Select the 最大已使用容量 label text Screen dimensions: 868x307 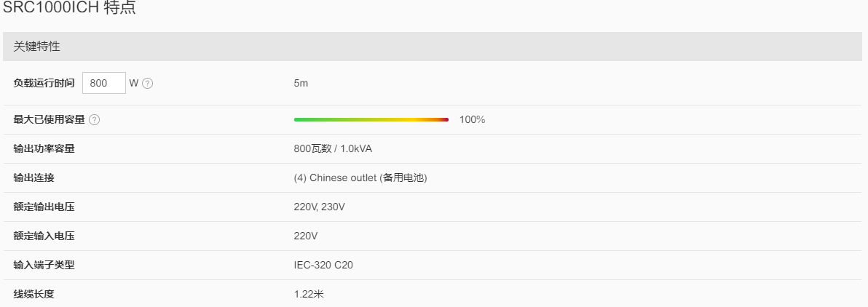pos(50,119)
